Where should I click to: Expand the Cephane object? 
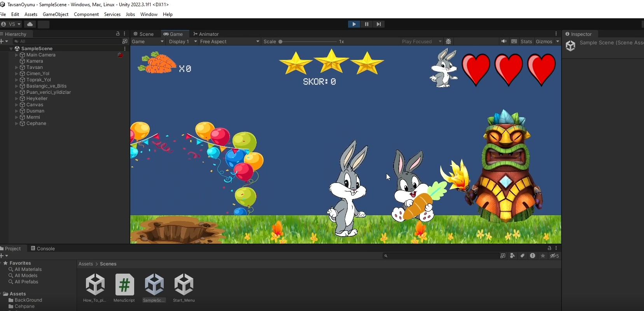pos(17,123)
